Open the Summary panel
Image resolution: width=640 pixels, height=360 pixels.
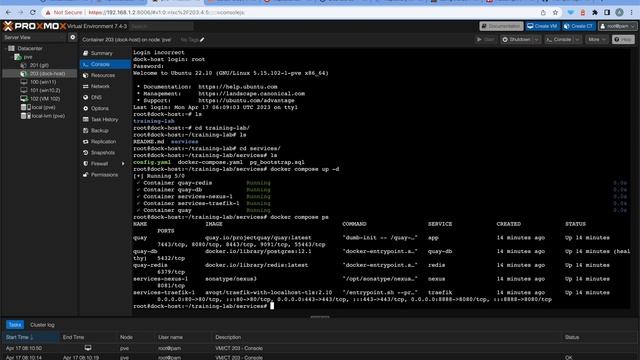pos(105,53)
